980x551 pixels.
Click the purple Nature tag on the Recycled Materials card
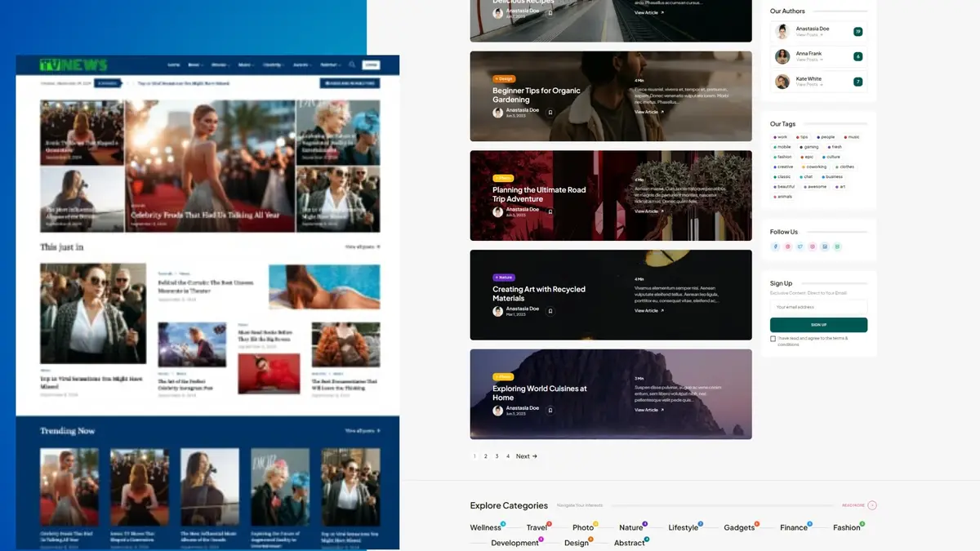click(x=504, y=278)
